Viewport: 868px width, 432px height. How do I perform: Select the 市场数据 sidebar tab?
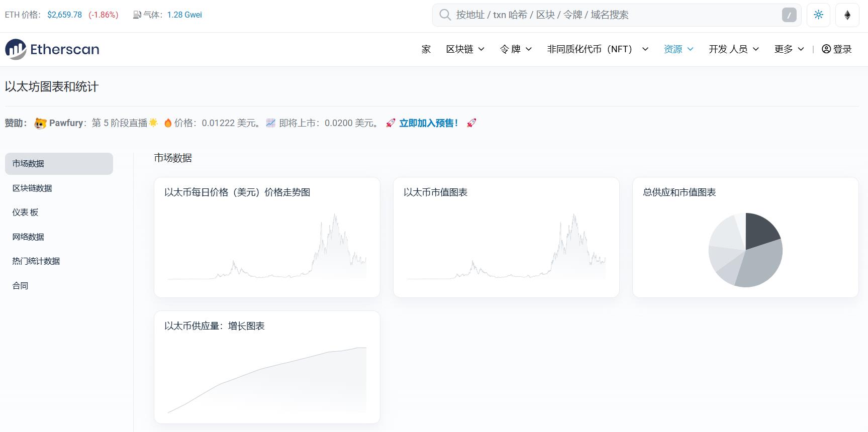point(59,164)
